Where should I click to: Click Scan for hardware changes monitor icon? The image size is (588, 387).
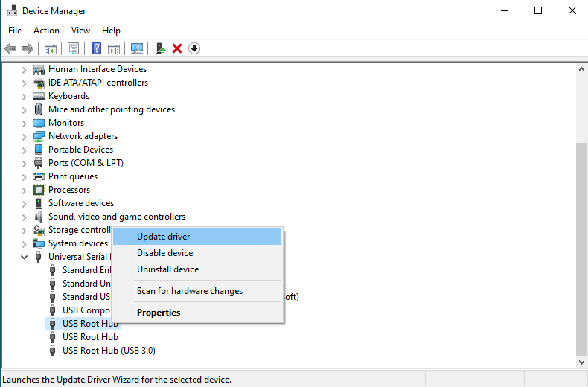point(136,48)
